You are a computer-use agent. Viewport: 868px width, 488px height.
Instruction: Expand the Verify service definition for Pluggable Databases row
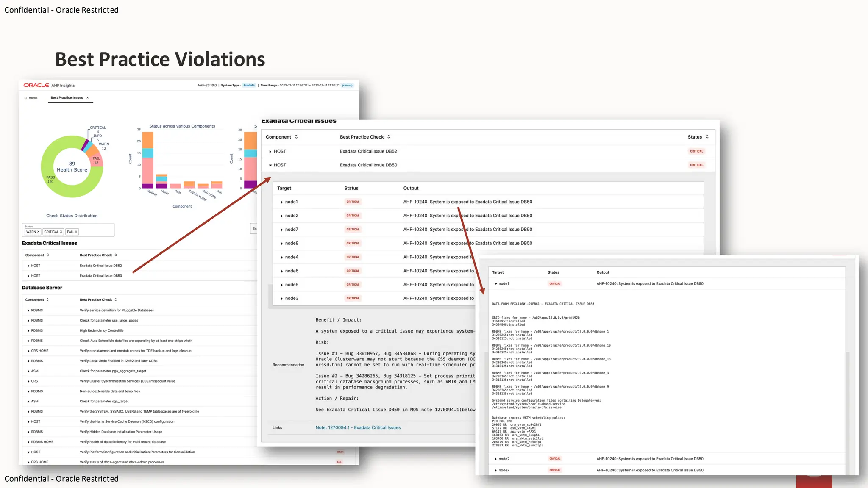coord(28,311)
